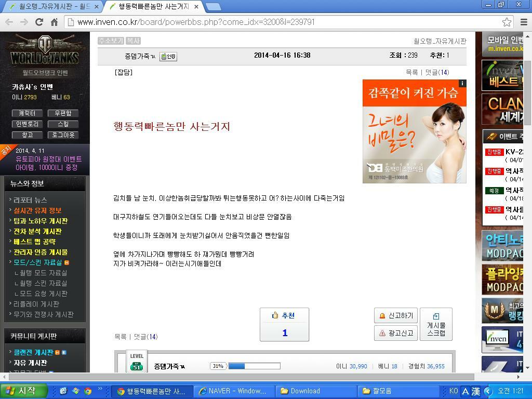Open 리포터 뉴스 in sidebar
532x399 pixels.
pos(30,200)
